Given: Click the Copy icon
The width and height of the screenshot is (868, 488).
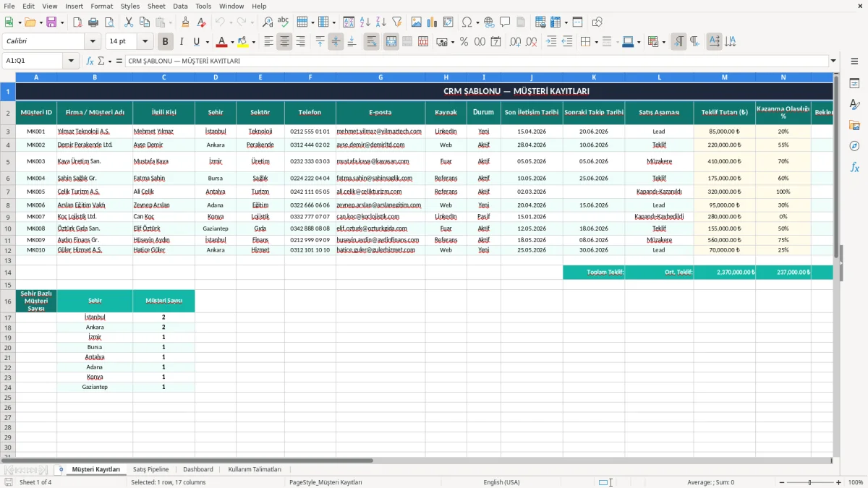Looking at the screenshot, I should click(145, 22).
